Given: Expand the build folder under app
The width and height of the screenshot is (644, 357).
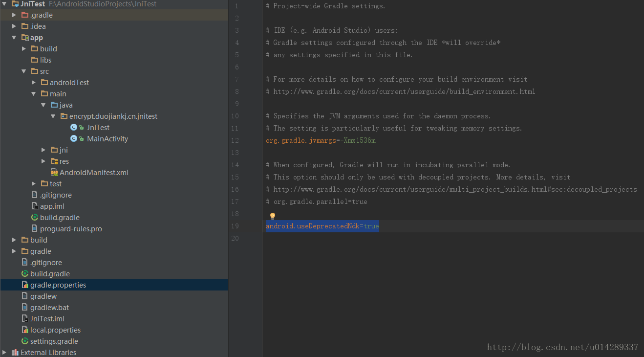Looking at the screenshot, I should pos(24,49).
